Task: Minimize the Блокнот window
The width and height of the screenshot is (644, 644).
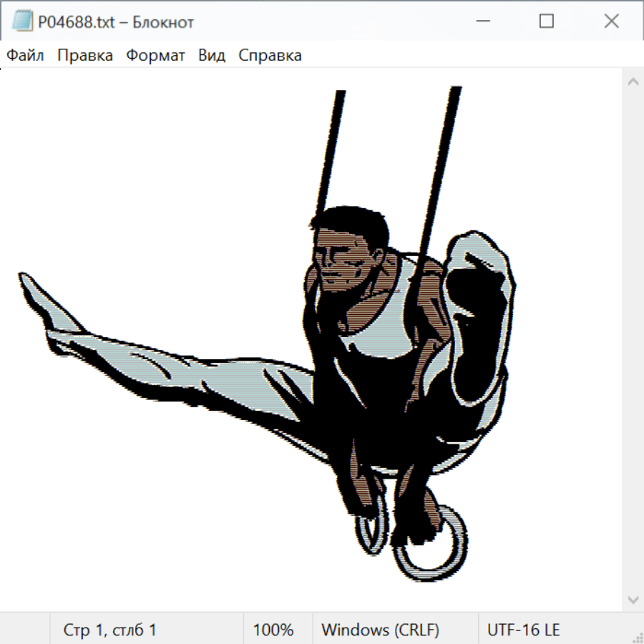Action: (482, 21)
